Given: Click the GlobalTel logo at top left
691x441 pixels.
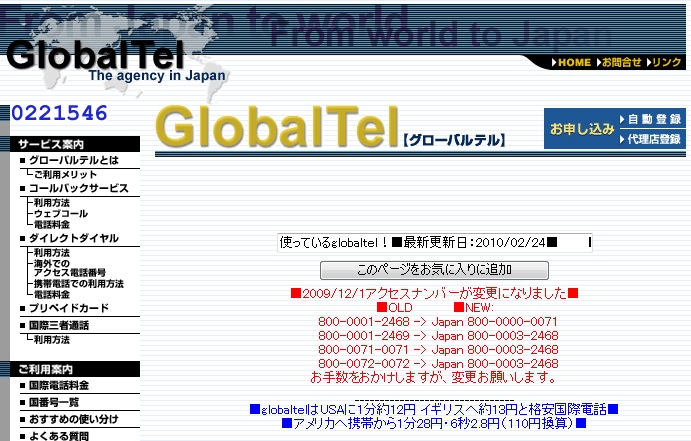Looking at the screenshot, I should point(95,56).
